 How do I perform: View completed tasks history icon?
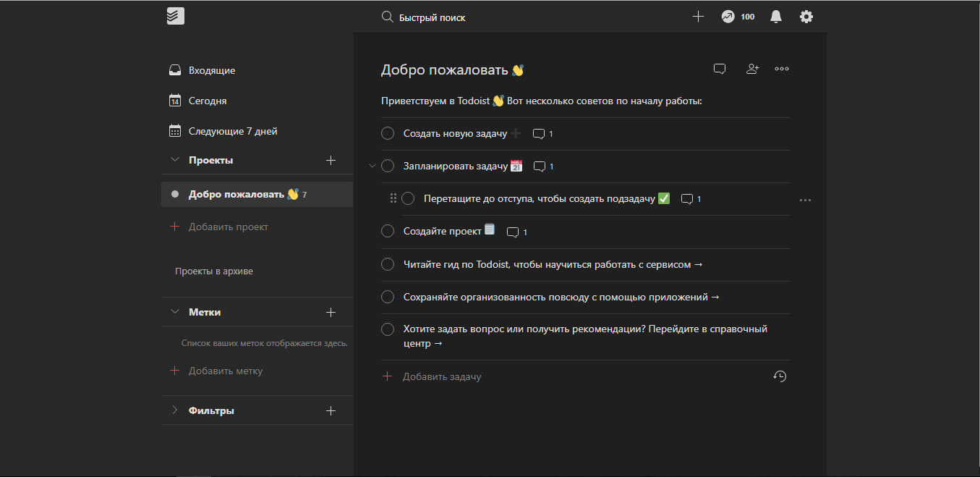coord(780,376)
